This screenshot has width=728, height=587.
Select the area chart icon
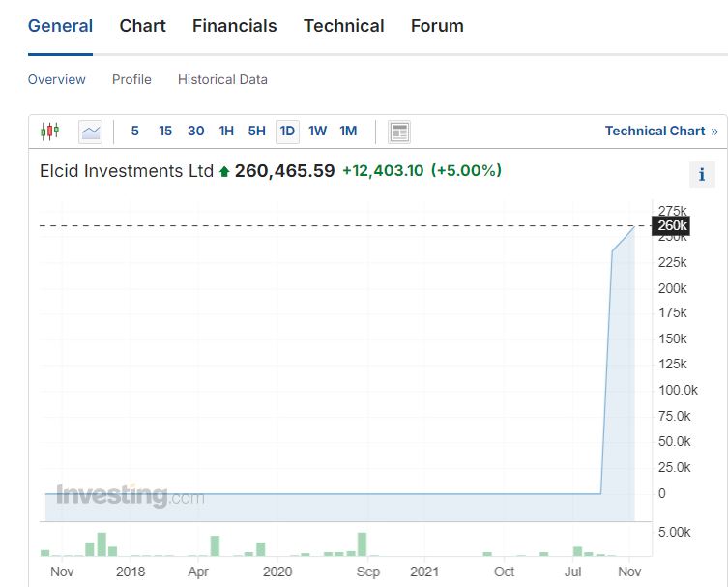tap(91, 132)
